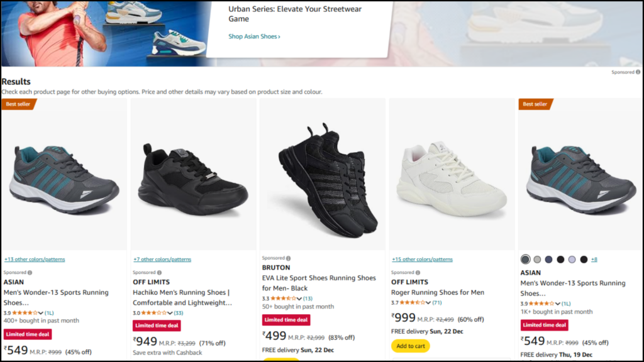The height and width of the screenshot is (362, 644).
Task: Select the lavender colour swatch
Action: 572,260
